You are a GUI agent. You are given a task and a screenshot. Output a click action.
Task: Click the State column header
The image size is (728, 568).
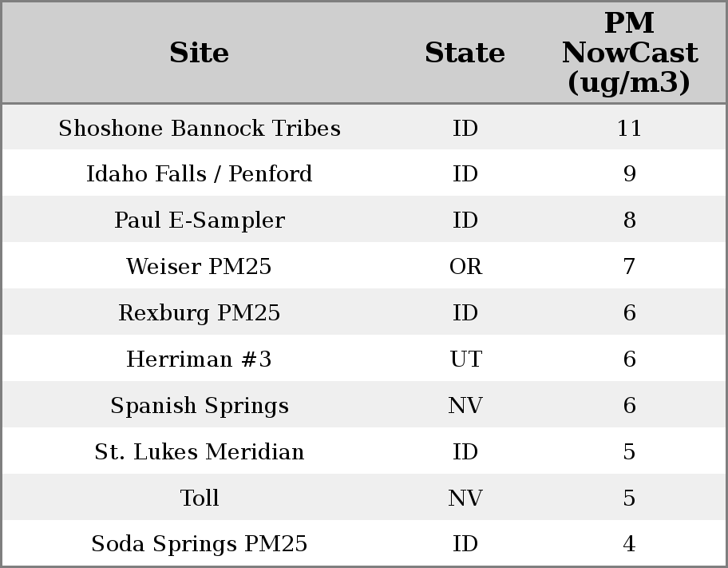[x=465, y=54]
